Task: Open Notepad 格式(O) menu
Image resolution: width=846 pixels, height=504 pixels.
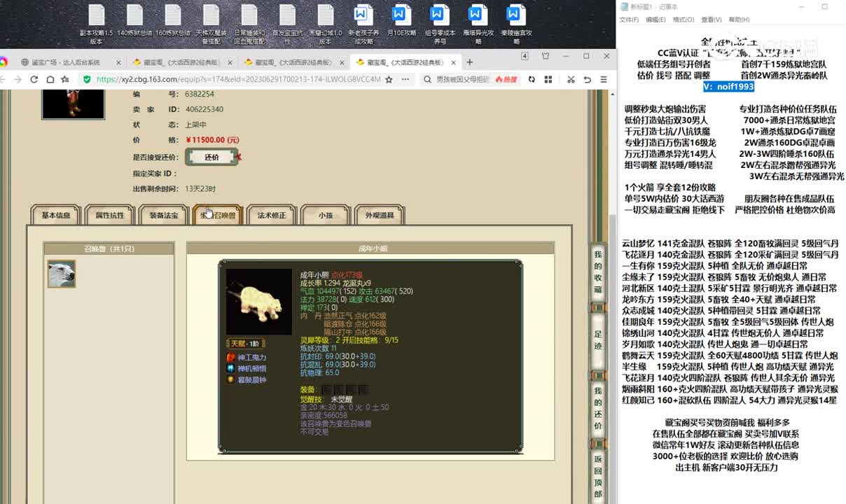Action: [x=683, y=20]
